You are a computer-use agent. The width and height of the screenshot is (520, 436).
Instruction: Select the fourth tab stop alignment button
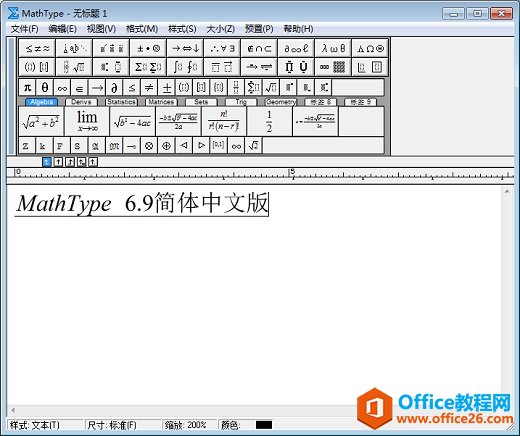pos(81,162)
